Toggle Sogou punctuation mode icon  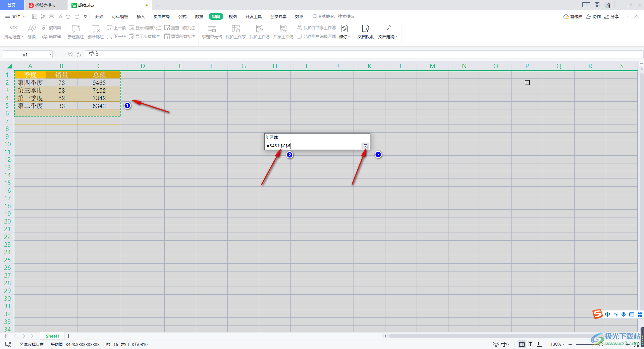pos(615,314)
